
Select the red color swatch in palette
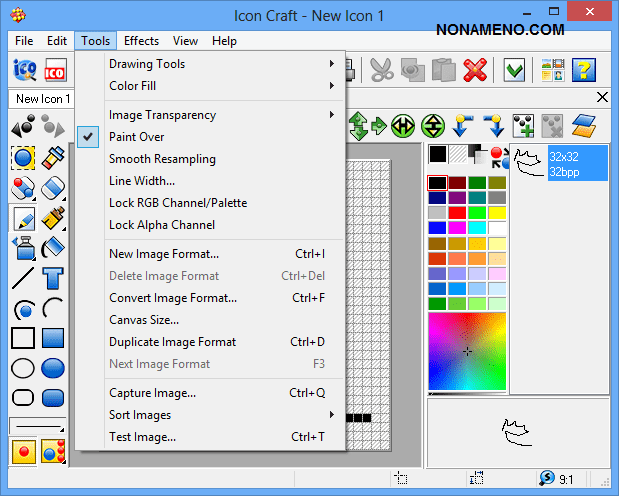click(459, 213)
